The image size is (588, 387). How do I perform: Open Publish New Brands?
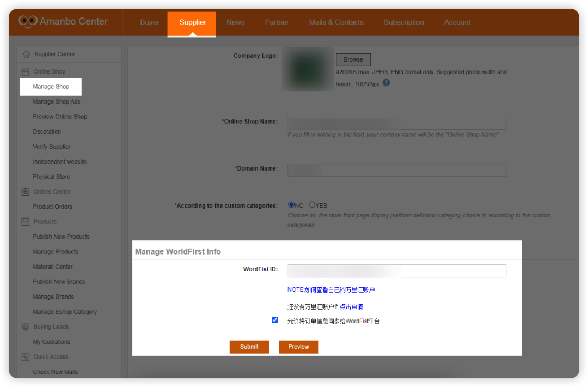tap(59, 282)
